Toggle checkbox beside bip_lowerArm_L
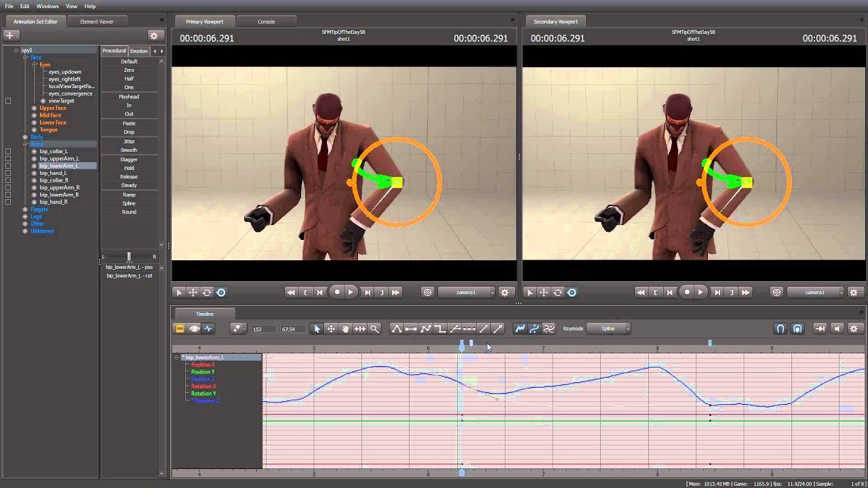Viewport: 868px width, 488px height. coord(8,166)
